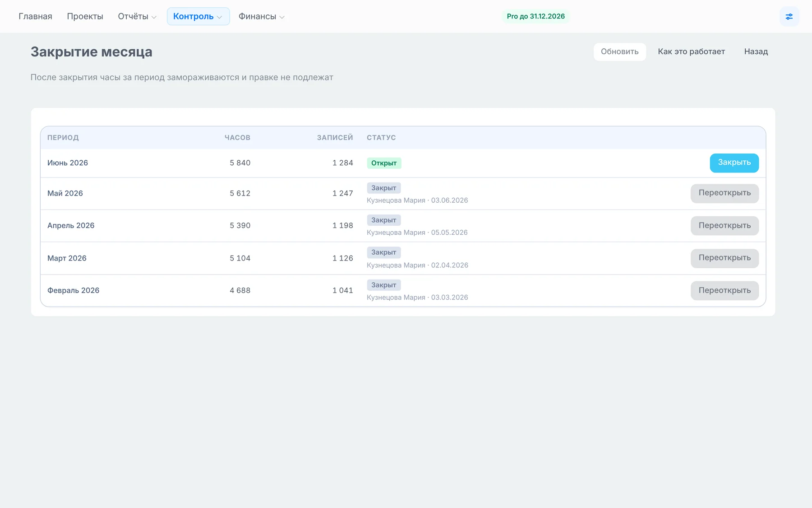Click the Закрытие месяца heading
This screenshot has width=812, height=508.
pos(92,52)
